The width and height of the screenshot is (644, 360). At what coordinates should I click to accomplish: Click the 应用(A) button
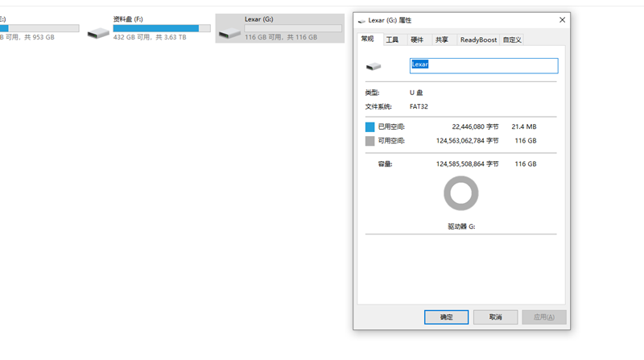[x=544, y=317]
